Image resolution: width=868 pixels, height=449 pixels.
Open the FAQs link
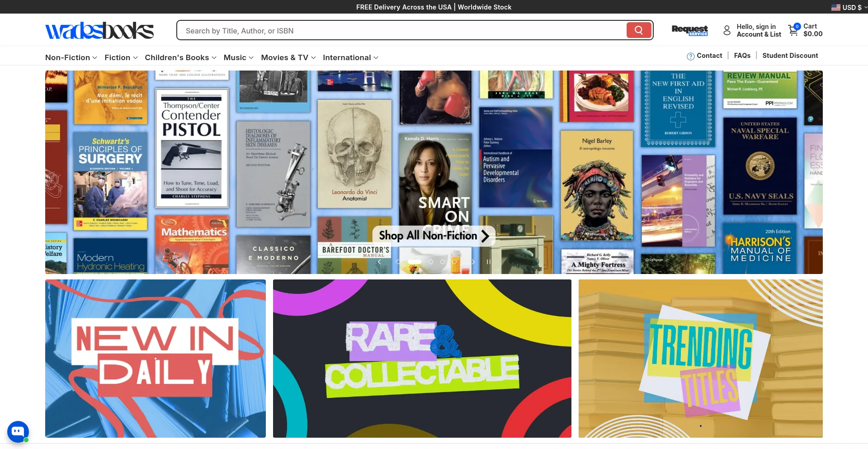click(x=742, y=56)
